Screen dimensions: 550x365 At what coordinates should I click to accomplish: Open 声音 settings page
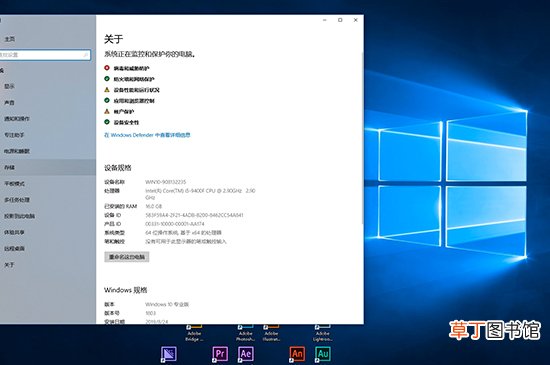(9, 102)
